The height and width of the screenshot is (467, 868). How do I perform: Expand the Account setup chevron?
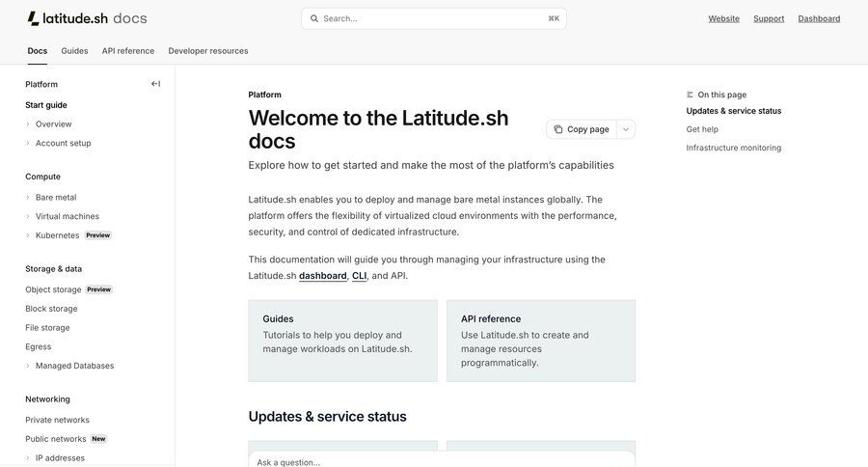(28, 143)
